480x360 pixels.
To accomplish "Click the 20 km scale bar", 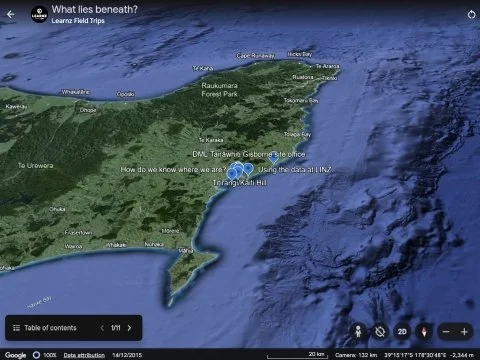I will [297, 355].
